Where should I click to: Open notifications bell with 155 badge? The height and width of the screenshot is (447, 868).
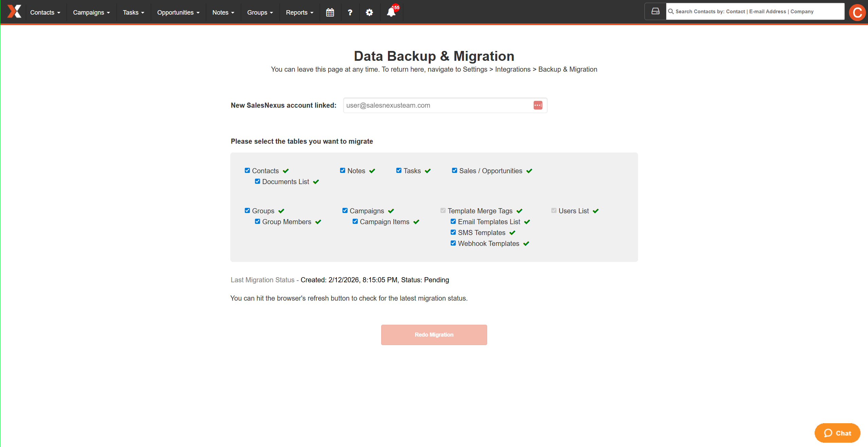(391, 12)
